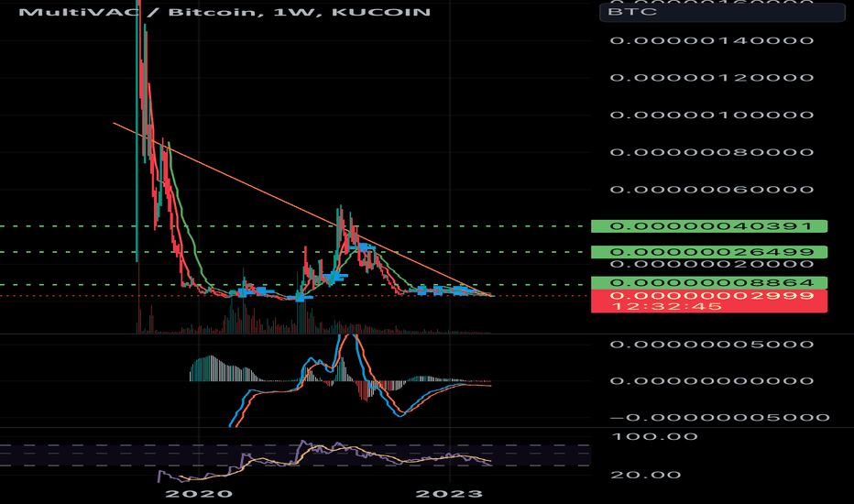This screenshot has height=504, width=854.
Task: Click the countdown timer 12:32:45
Action: click(667, 306)
